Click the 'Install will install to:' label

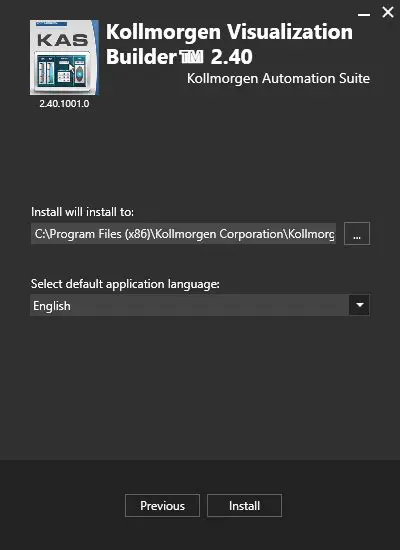[x=82, y=212]
